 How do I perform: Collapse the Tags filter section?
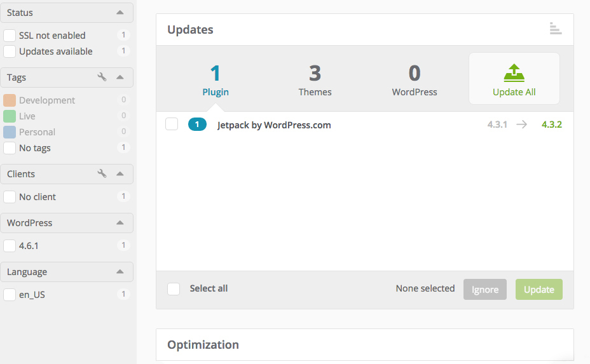(120, 78)
